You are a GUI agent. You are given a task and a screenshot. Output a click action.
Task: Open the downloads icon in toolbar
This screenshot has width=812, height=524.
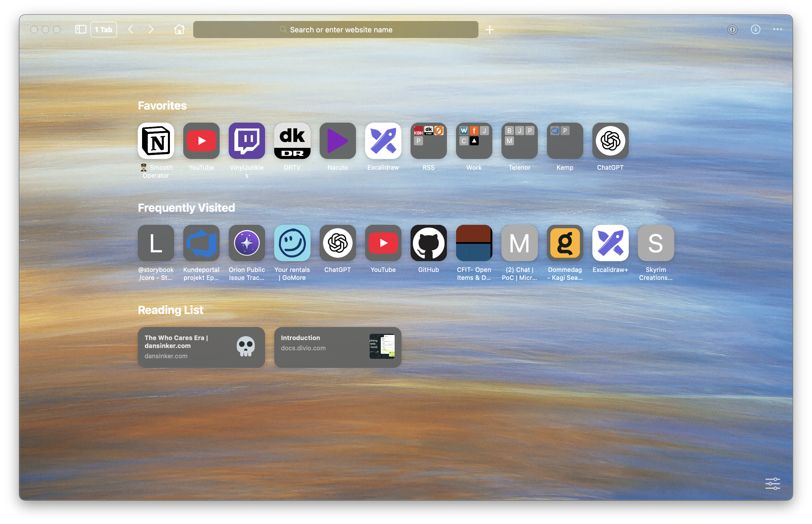[x=755, y=30]
